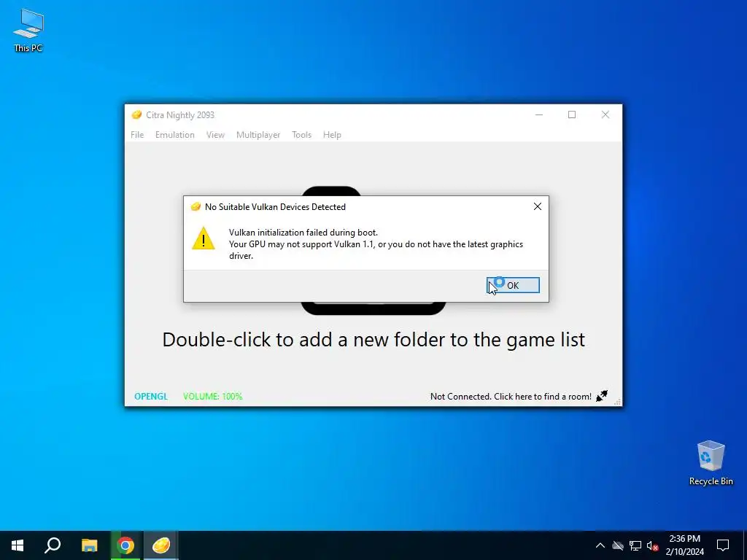Open the Multiplayer menu
The image size is (747, 560).
pos(258,135)
